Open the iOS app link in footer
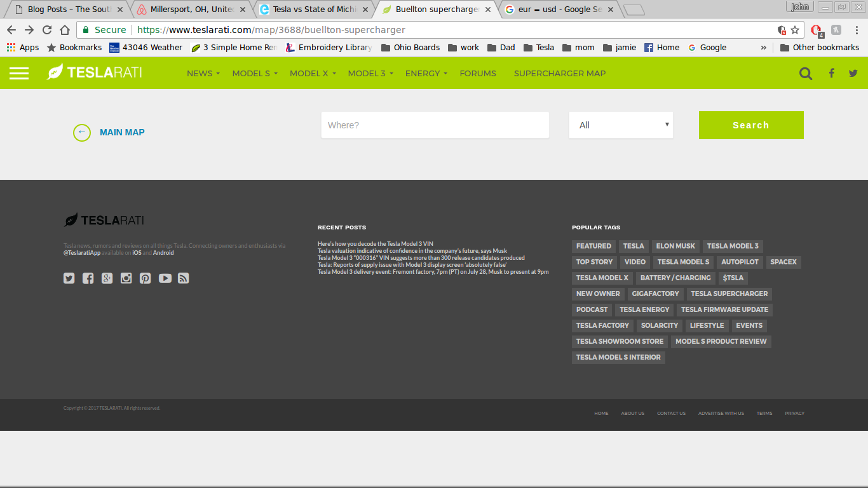The height and width of the screenshot is (488, 868). click(137, 253)
